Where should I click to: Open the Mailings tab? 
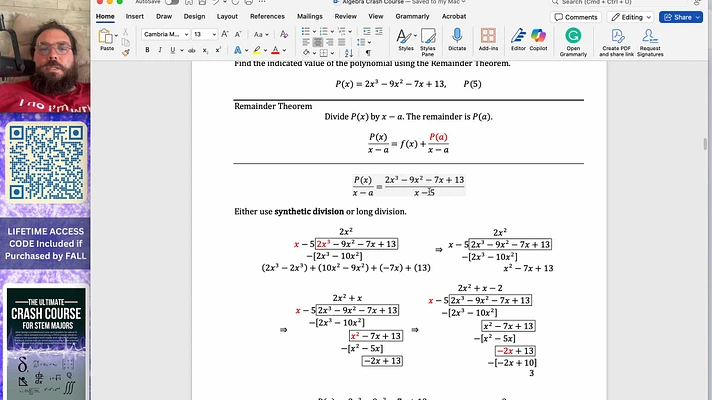pyautogui.click(x=310, y=16)
